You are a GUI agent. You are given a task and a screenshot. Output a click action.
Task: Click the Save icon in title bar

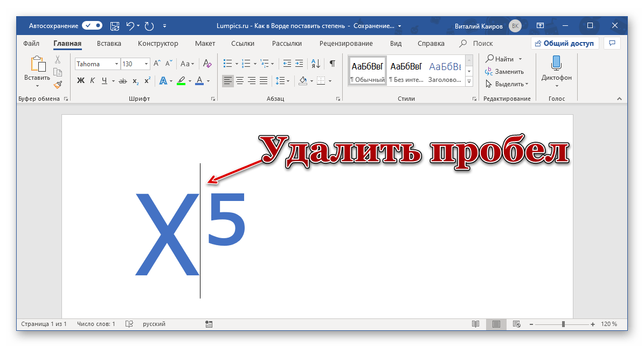click(115, 26)
